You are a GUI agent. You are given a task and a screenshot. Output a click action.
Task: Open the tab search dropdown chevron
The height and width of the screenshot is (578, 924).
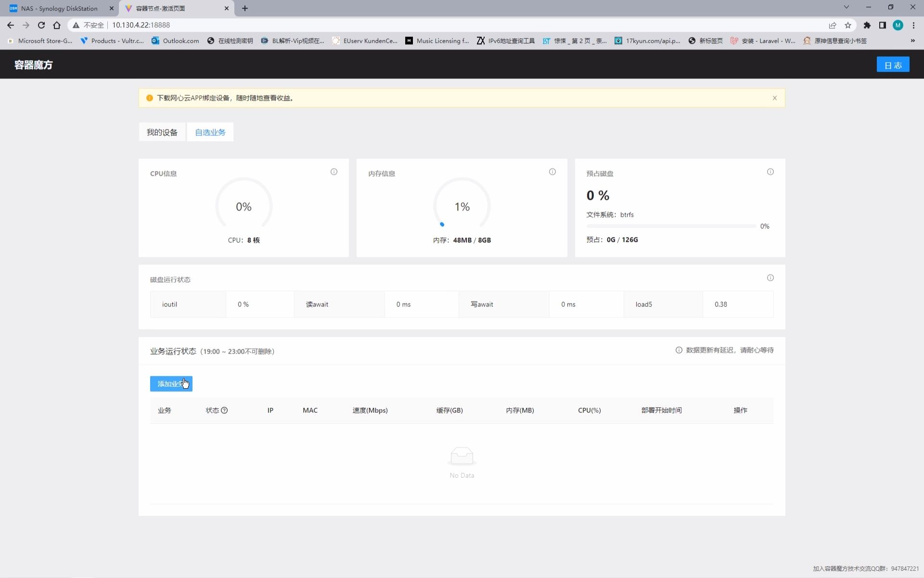point(847,7)
